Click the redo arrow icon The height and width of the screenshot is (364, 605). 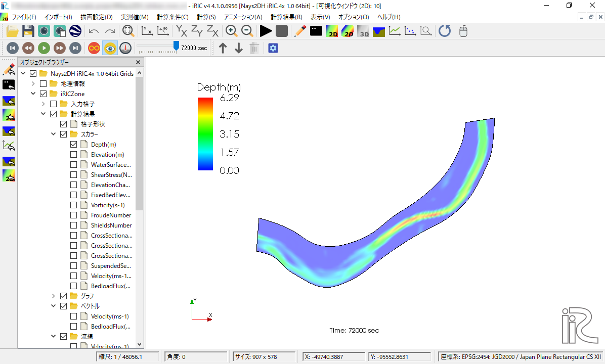[x=110, y=31]
